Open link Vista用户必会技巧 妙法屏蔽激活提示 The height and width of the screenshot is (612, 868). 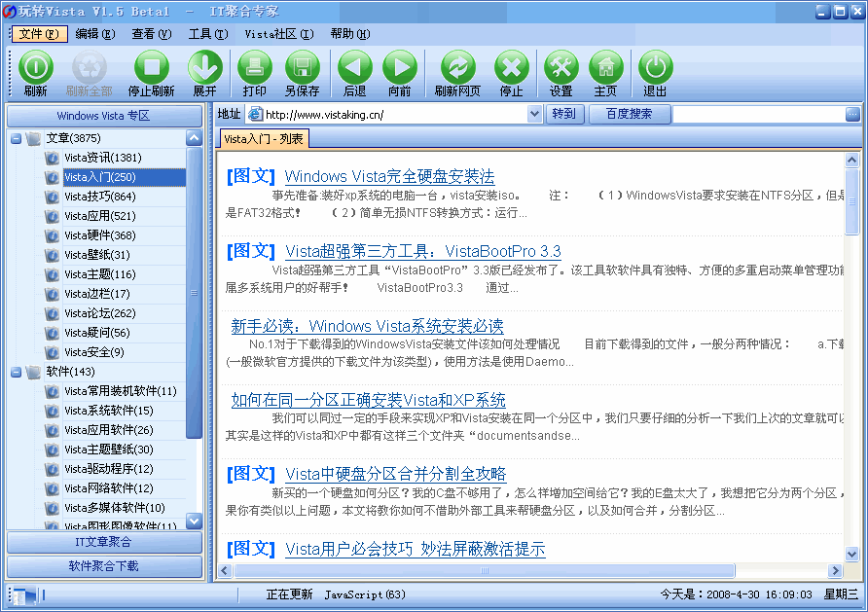point(416,549)
